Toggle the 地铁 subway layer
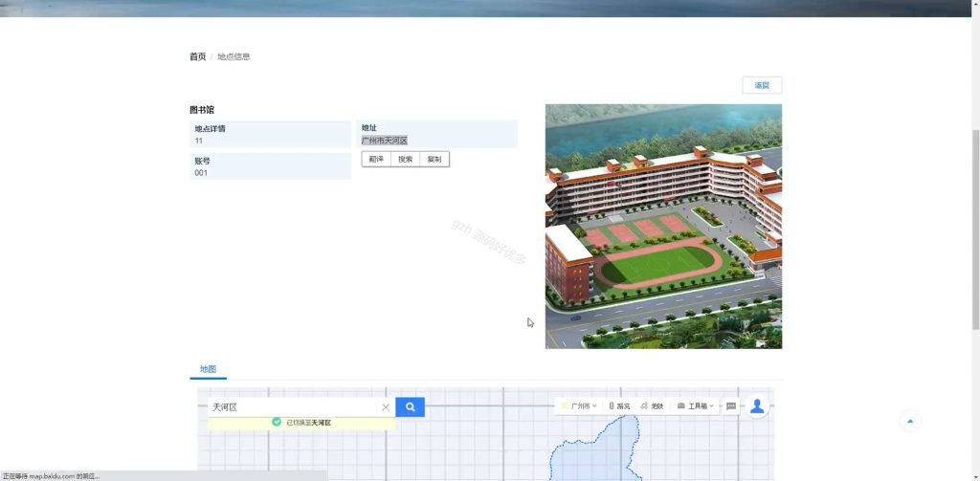 tap(652, 406)
